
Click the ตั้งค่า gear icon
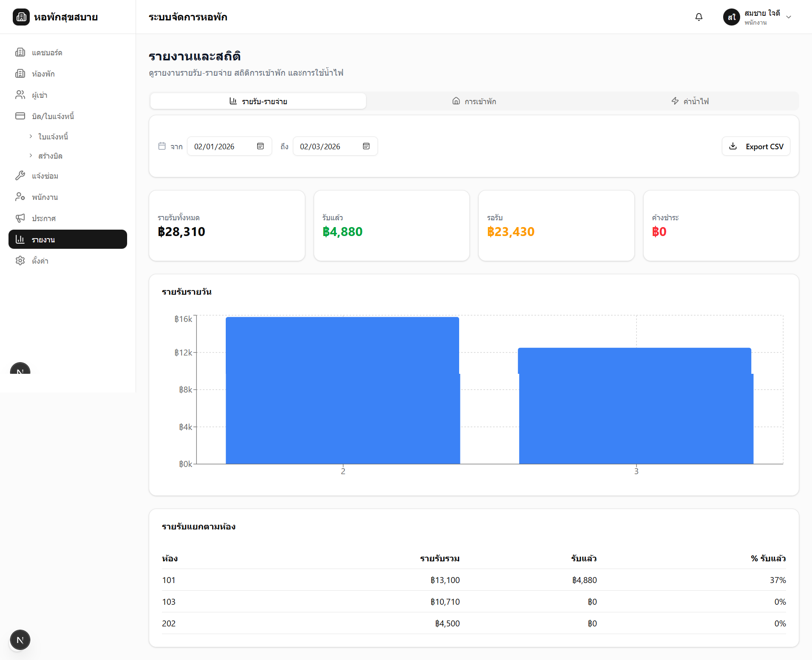[x=20, y=261]
